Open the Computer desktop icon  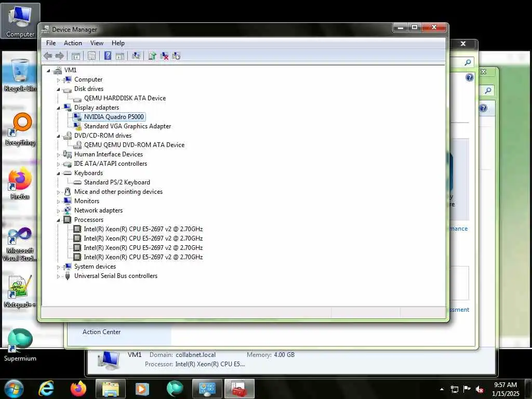pos(20,21)
